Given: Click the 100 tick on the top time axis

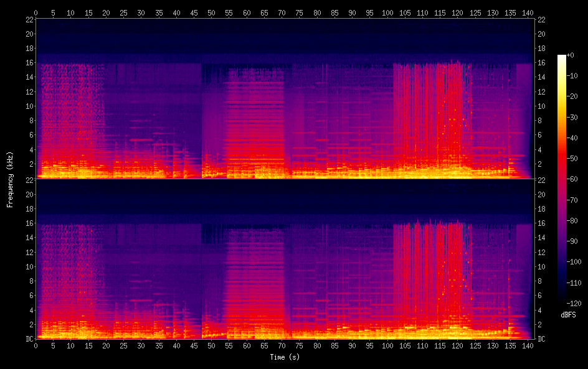Looking at the screenshot, I should pyautogui.click(x=387, y=12).
